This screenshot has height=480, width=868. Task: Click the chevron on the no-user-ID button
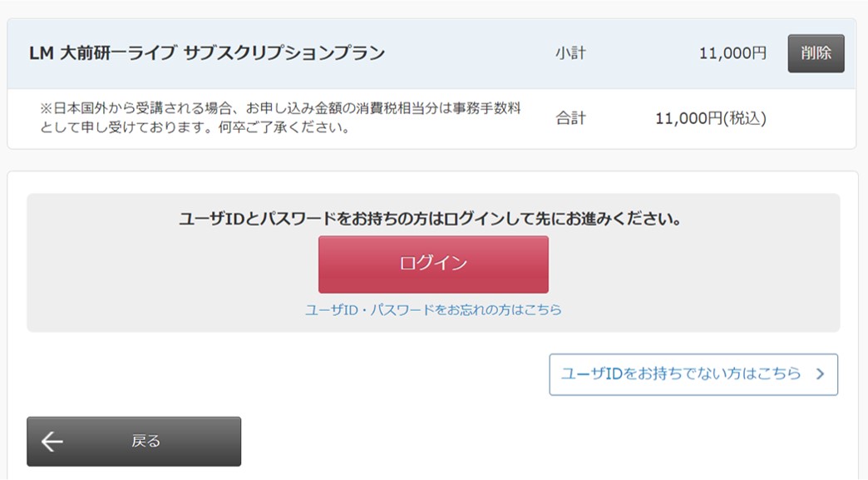click(820, 374)
